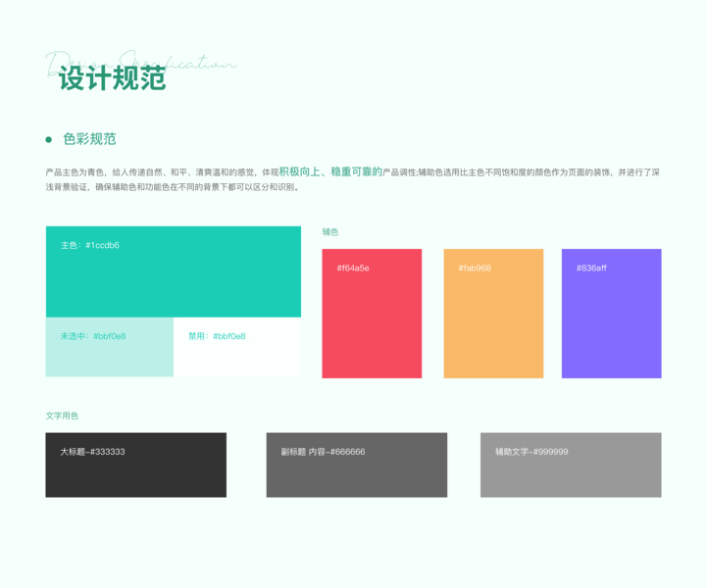
Task: Pick the purple auxiliary swatch #836aff
Action: coord(612,314)
